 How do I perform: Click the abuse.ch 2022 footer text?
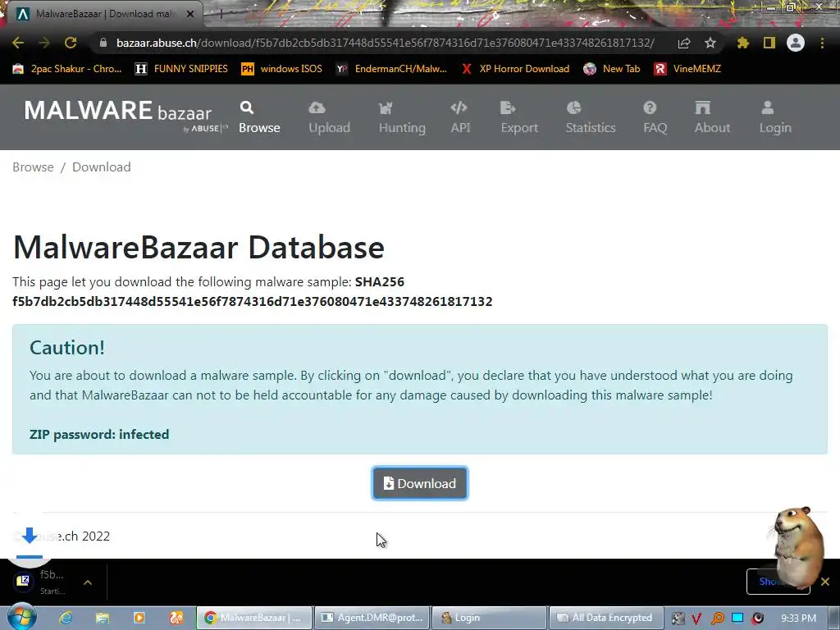tap(61, 536)
